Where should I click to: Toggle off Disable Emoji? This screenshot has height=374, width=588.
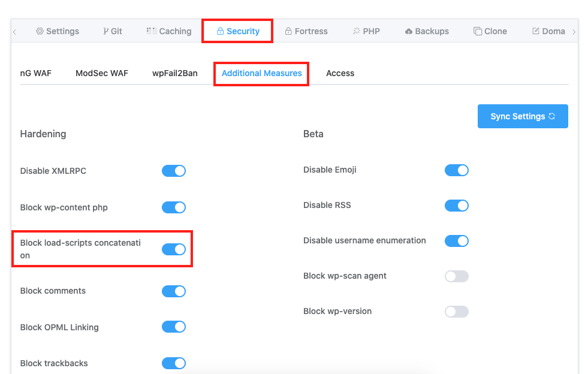point(457,170)
